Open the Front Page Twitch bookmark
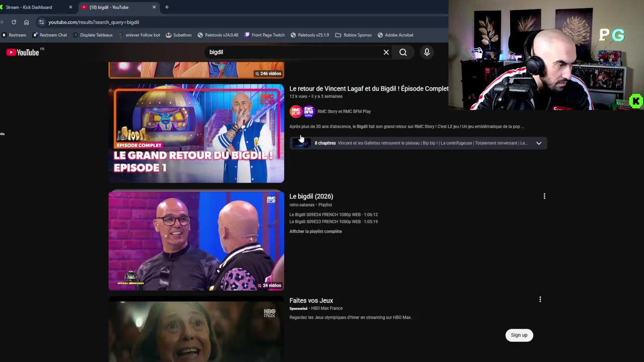644x362 pixels. point(265,35)
